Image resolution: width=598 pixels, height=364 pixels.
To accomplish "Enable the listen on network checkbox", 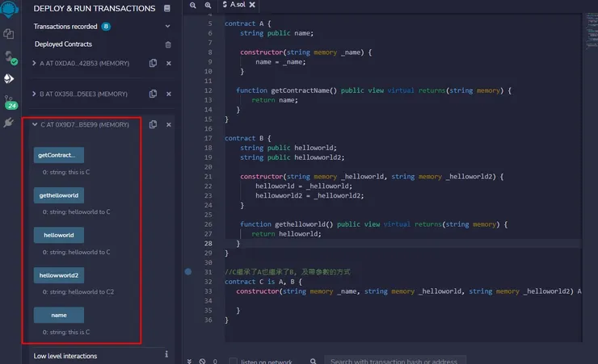I will point(234,362).
